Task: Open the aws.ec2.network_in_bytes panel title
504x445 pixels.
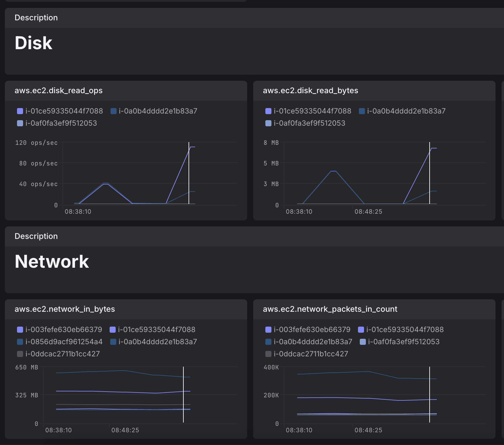Action: tap(65, 309)
